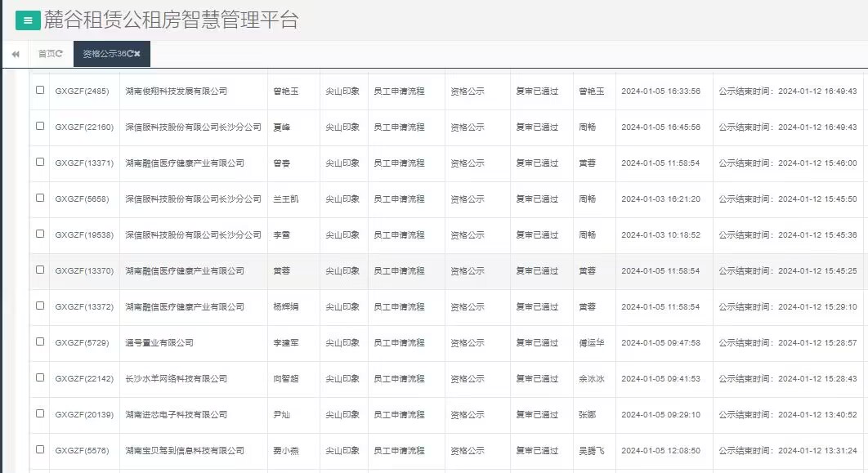The image size is (868, 473).
Task: Refresh the 资格公示 tab with its reload icon
Action: (128, 56)
